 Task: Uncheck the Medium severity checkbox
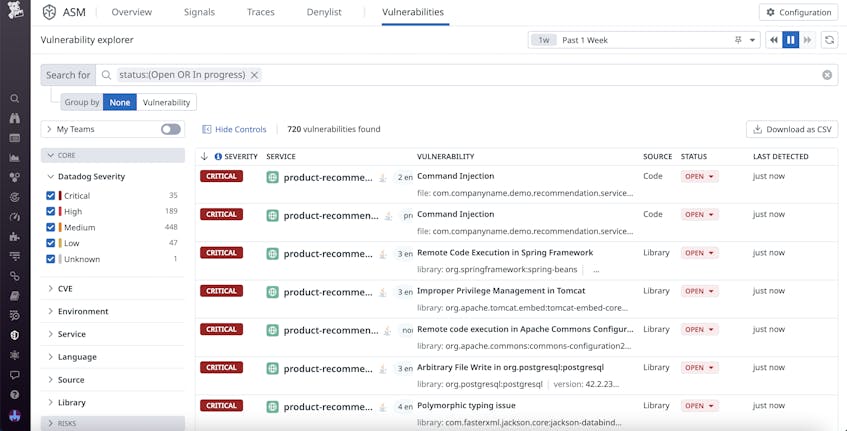tap(51, 227)
